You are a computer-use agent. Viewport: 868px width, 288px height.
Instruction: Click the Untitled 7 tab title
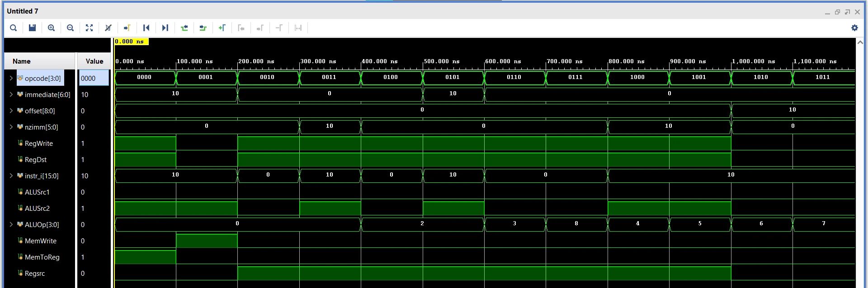pyautogui.click(x=23, y=11)
